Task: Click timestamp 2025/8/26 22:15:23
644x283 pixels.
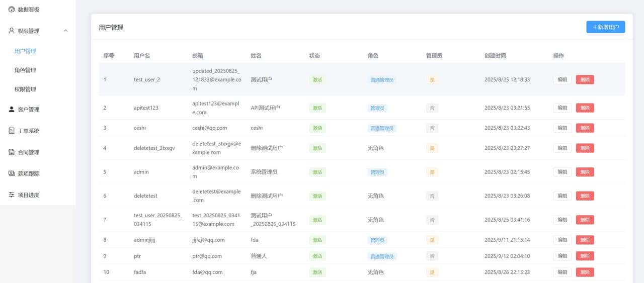Action: pos(507,272)
